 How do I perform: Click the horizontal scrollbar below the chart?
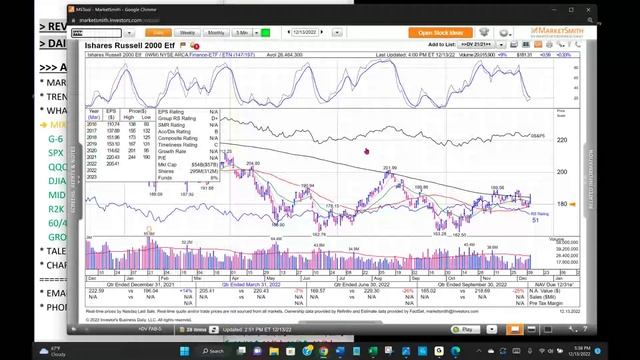coord(340,322)
